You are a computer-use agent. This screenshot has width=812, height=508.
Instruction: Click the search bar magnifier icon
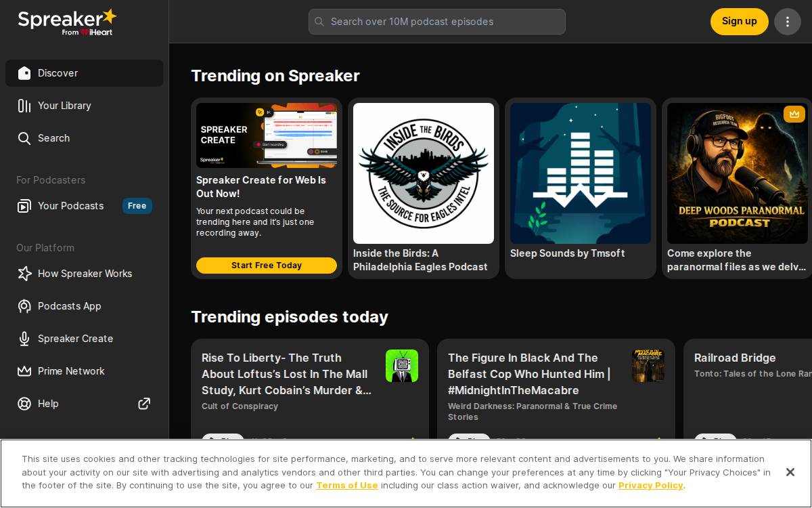click(x=319, y=22)
